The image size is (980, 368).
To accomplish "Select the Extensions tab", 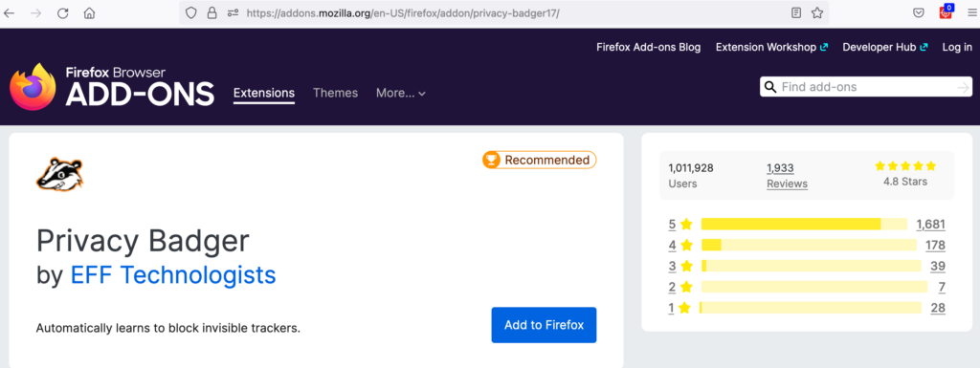I will 264,93.
